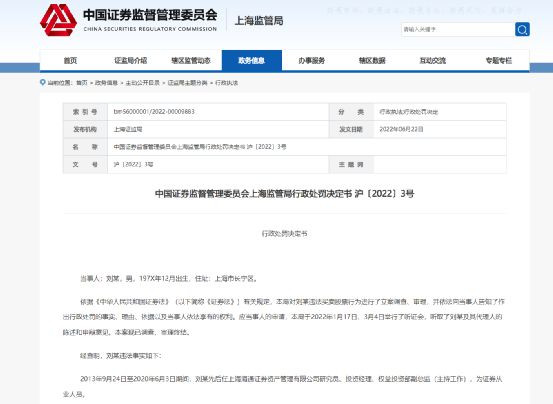Click the blue magnifier search icon
Image resolution: width=553 pixels, height=404 pixels.
point(522,29)
